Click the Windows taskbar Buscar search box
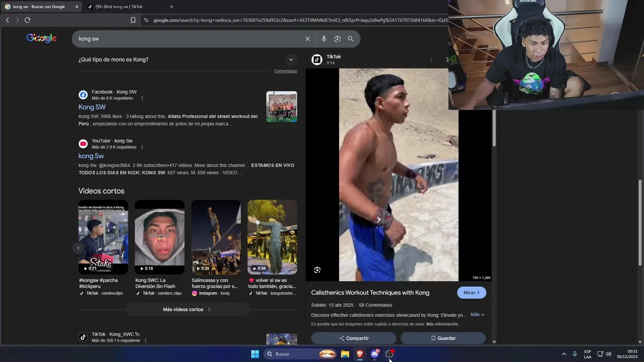Screen dimensions: 644x362 (300, 354)
